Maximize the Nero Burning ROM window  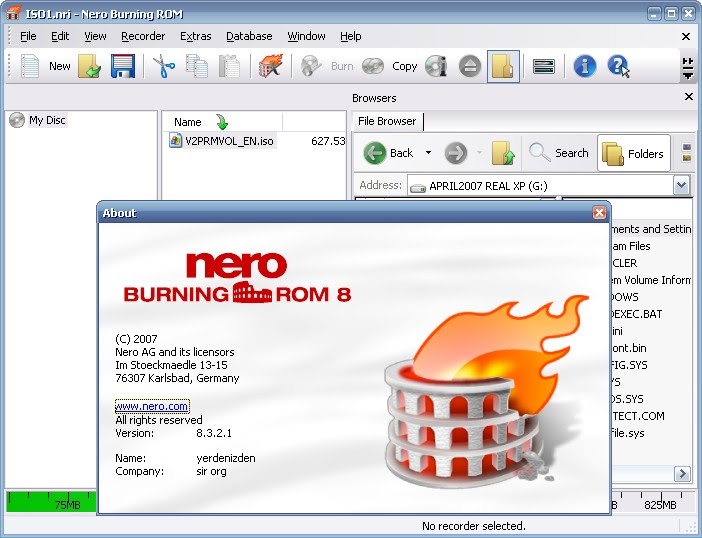(672, 14)
